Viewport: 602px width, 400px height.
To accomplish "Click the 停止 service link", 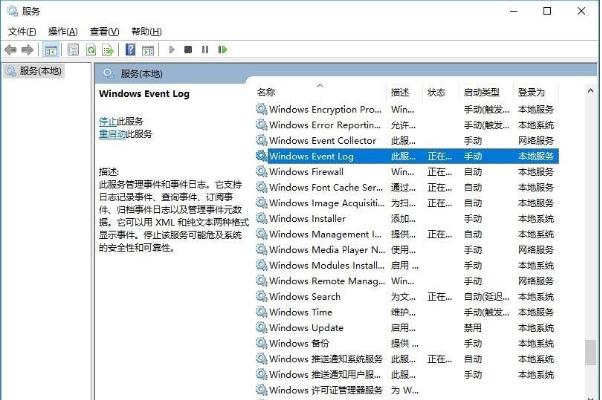I will (x=108, y=121).
